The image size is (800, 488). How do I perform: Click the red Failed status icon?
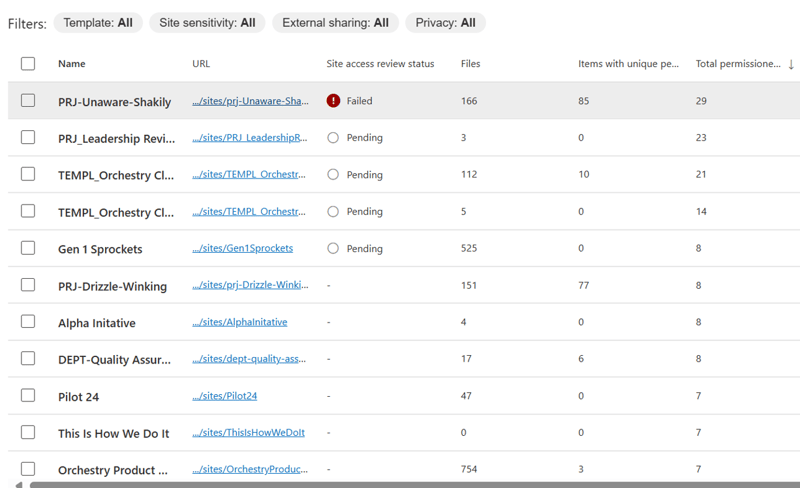333,101
